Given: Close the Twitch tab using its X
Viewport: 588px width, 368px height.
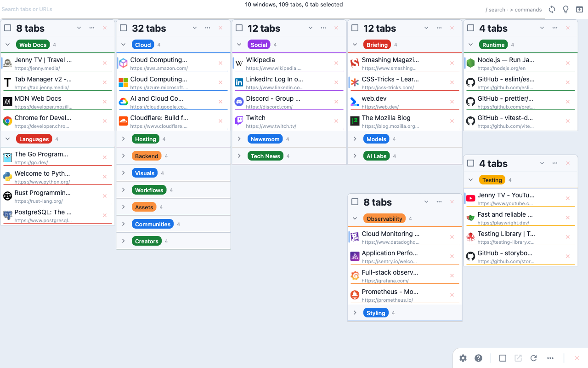Looking at the screenshot, I should click(x=336, y=121).
